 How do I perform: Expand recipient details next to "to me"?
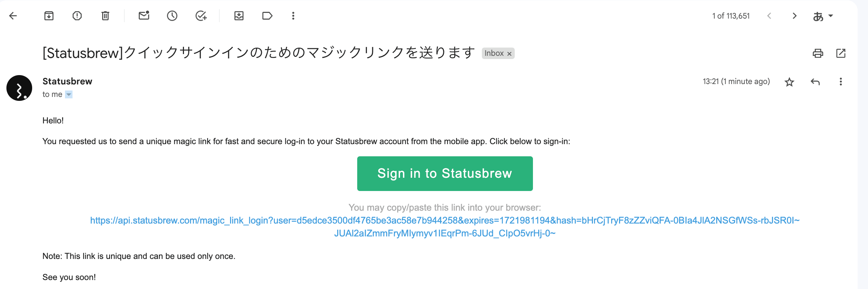[x=69, y=94]
